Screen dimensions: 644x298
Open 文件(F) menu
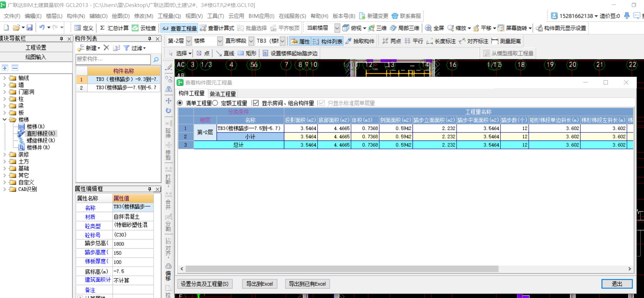pos(12,16)
